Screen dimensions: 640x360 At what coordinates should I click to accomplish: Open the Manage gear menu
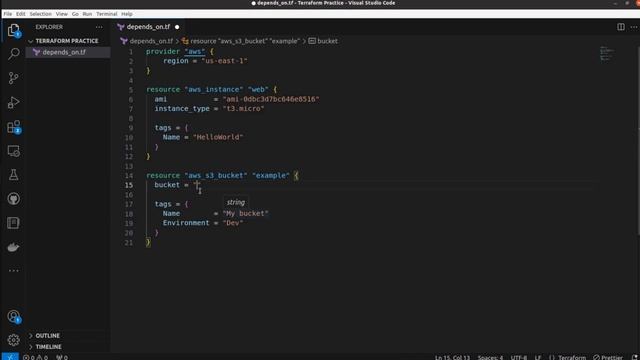click(x=13, y=340)
